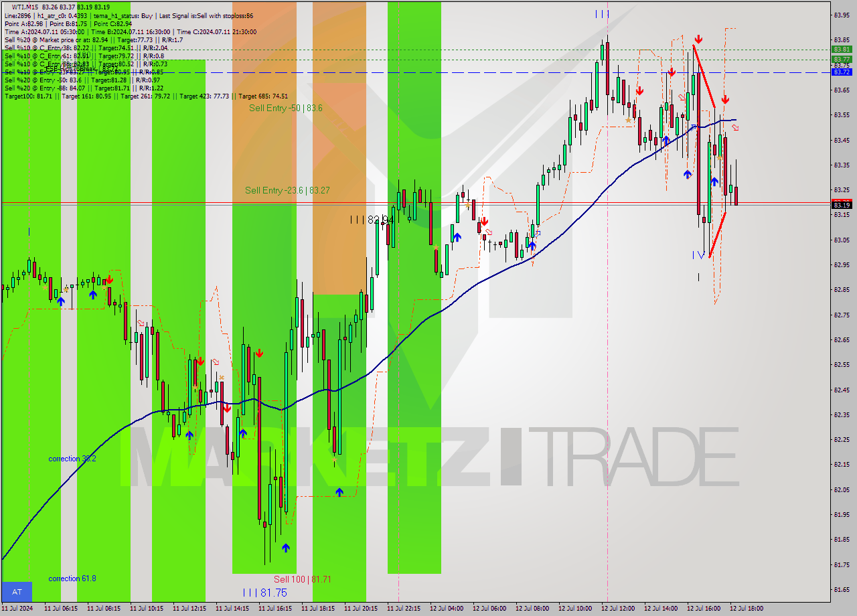This screenshot has width=857, height=616.
Task: Click the '11 Jul 10:15' time axis label
Action: tap(147, 609)
